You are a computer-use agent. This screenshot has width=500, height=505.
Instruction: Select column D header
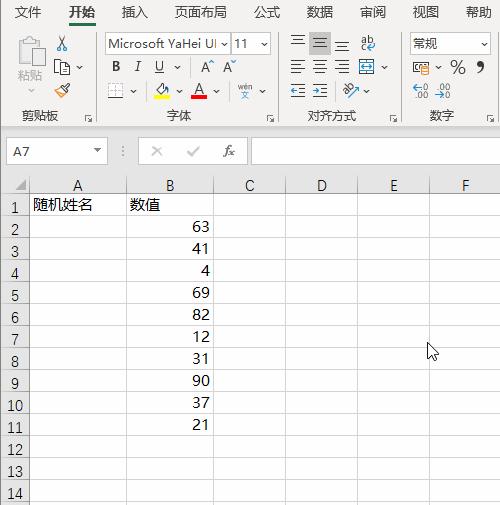click(x=322, y=185)
